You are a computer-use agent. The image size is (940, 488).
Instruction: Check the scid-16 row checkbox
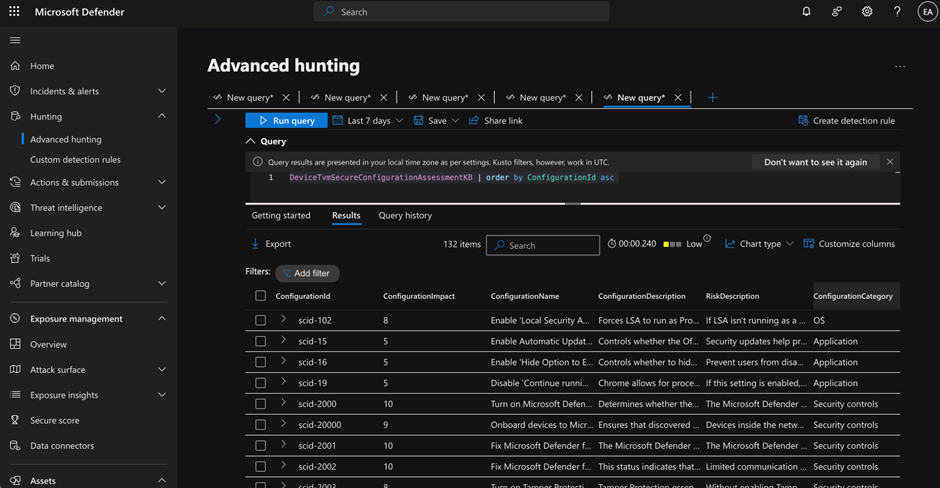click(260, 362)
